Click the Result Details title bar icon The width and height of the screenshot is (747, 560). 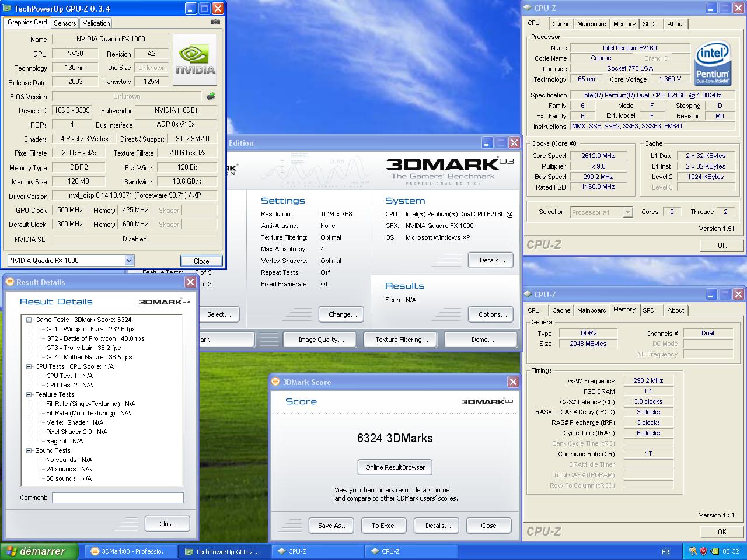9,282
